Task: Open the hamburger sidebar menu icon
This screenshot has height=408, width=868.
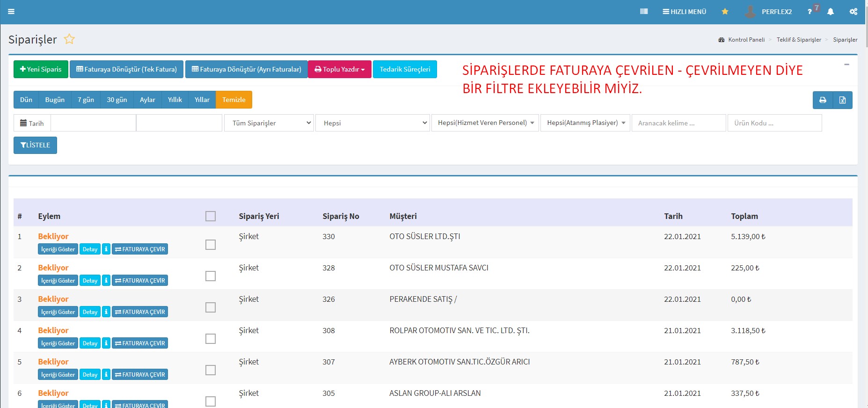Action: tap(11, 12)
